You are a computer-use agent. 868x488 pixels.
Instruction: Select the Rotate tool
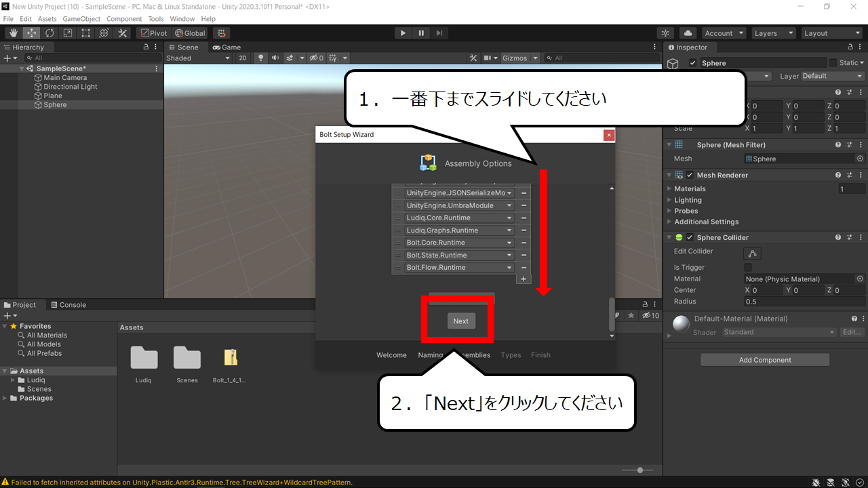pyautogui.click(x=50, y=33)
